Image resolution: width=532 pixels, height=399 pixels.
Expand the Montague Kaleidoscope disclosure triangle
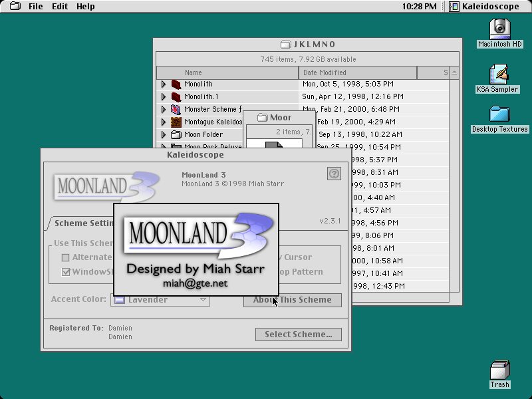point(164,122)
